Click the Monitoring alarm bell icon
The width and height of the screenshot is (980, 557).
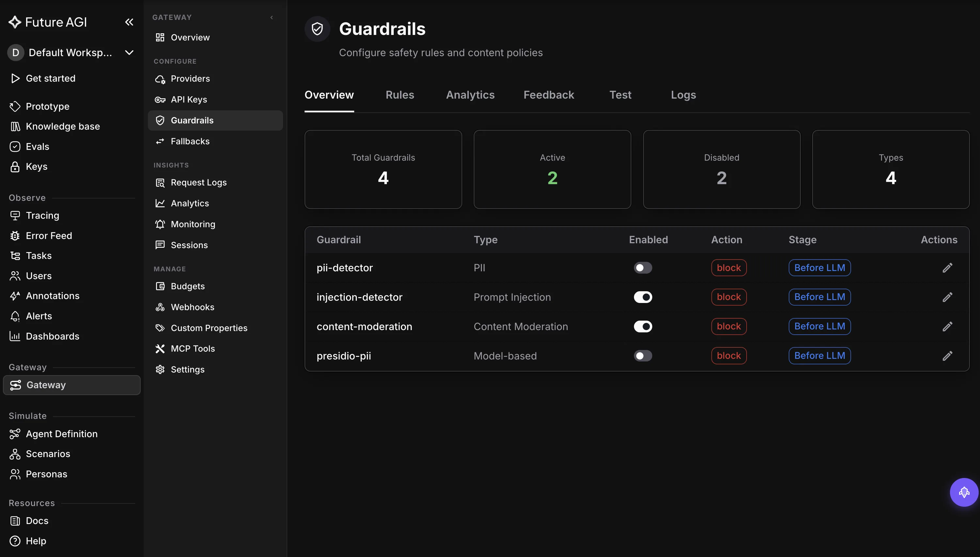pyautogui.click(x=160, y=224)
